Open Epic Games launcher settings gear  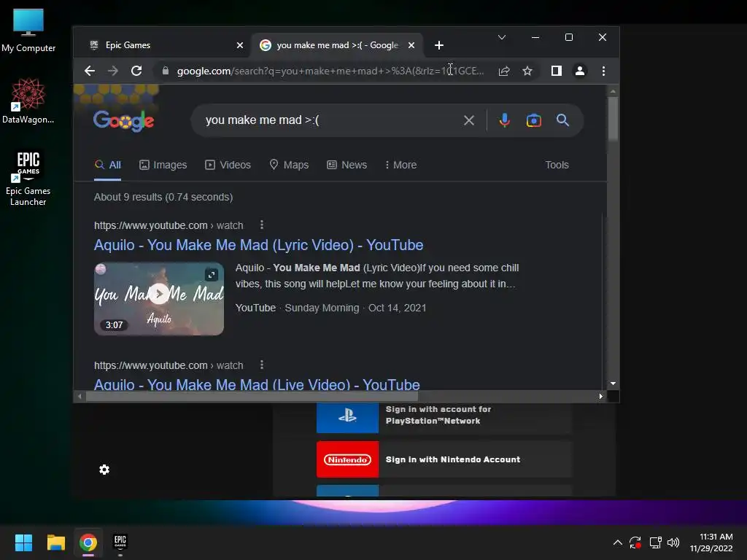[x=104, y=470]
